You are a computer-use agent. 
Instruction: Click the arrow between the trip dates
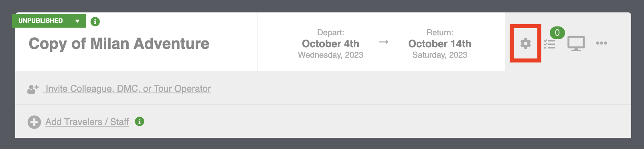[384, 42]
